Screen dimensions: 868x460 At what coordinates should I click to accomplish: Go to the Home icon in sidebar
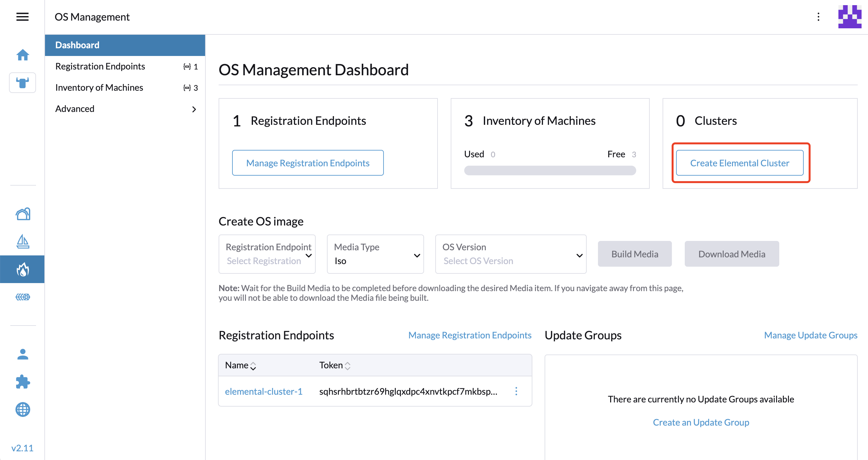pyautogui.click(x=23, y=55)
